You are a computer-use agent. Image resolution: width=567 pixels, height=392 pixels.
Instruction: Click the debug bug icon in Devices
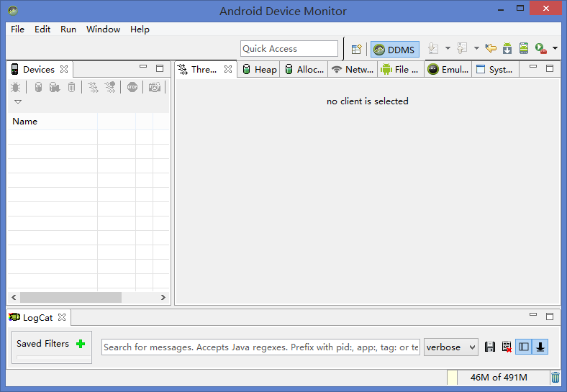point(15,87)
